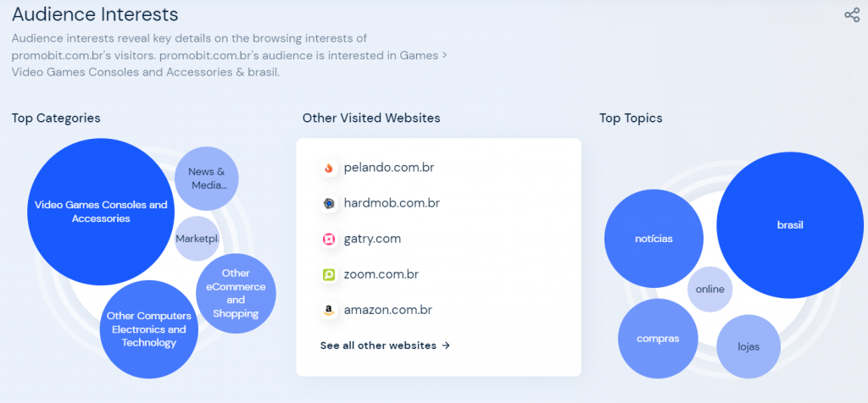Open zoom.com.br link
This screenshot has height=403, width=868.
tap(381, 275)
